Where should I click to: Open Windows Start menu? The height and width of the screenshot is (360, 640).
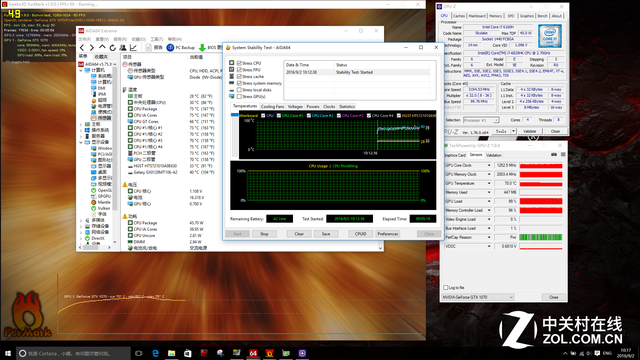tap(7, 353)
